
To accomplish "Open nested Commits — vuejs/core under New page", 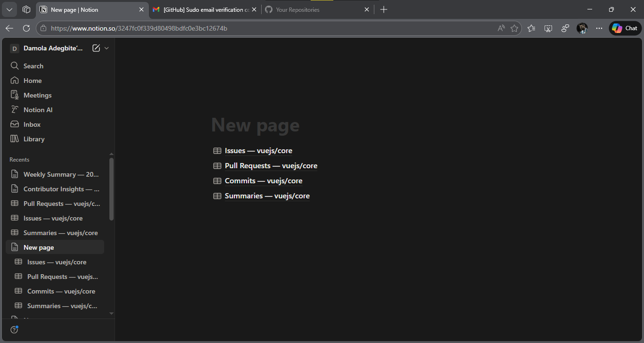I will 55,291.
